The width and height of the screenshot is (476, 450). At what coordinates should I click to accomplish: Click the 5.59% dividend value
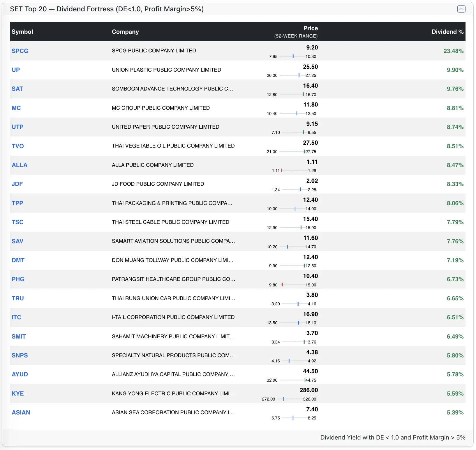point(455,394)
